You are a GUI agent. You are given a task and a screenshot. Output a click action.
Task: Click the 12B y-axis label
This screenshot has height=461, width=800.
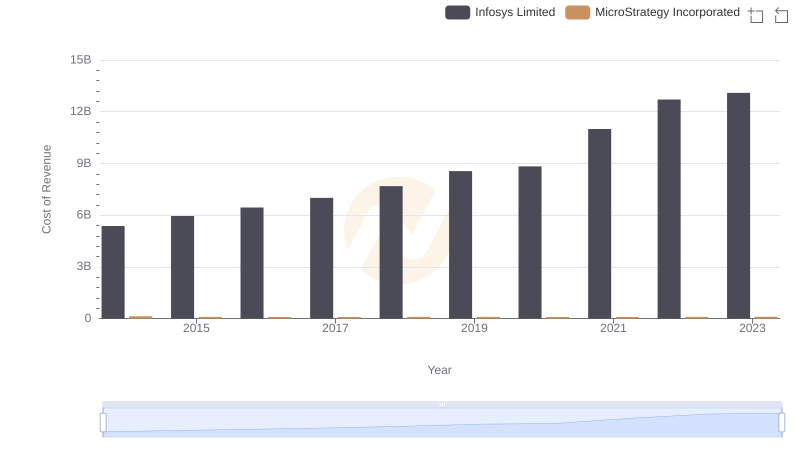coord(81,111)
